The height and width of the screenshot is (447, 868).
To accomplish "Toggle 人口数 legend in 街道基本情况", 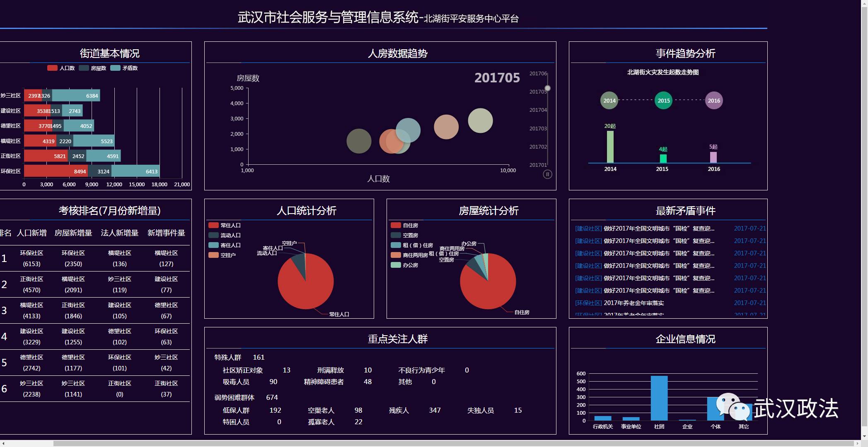I will (x=61, y=68).
